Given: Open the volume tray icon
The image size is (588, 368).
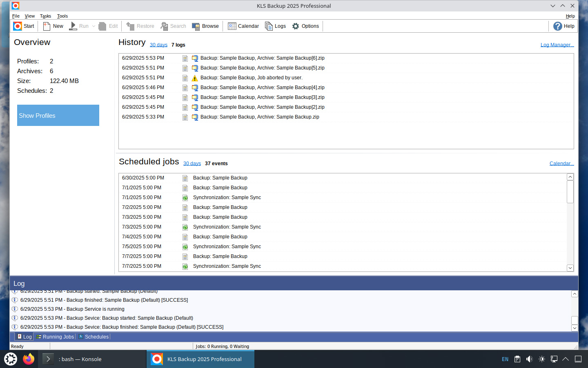Looking at the screenshot, I should (529, 359).
